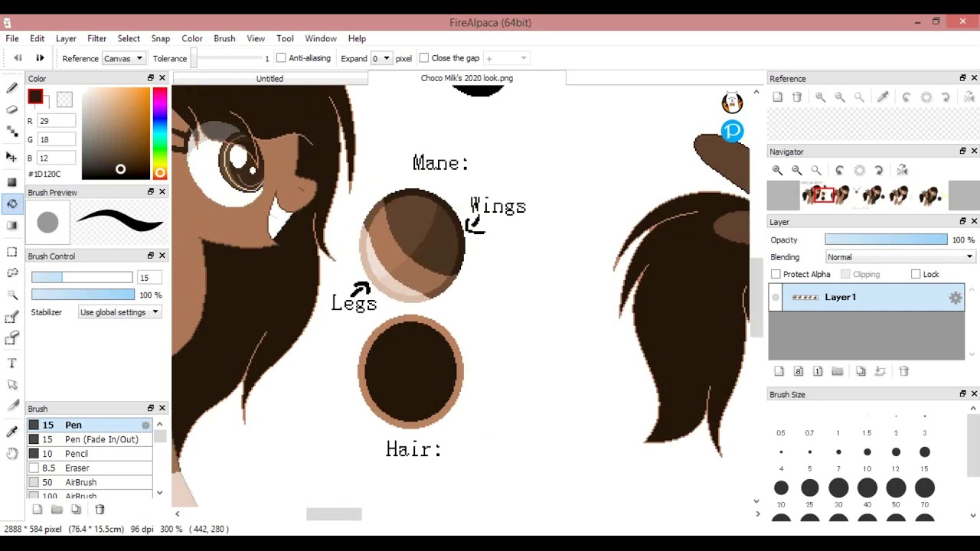Float the Layer panel

coord(962,221)
